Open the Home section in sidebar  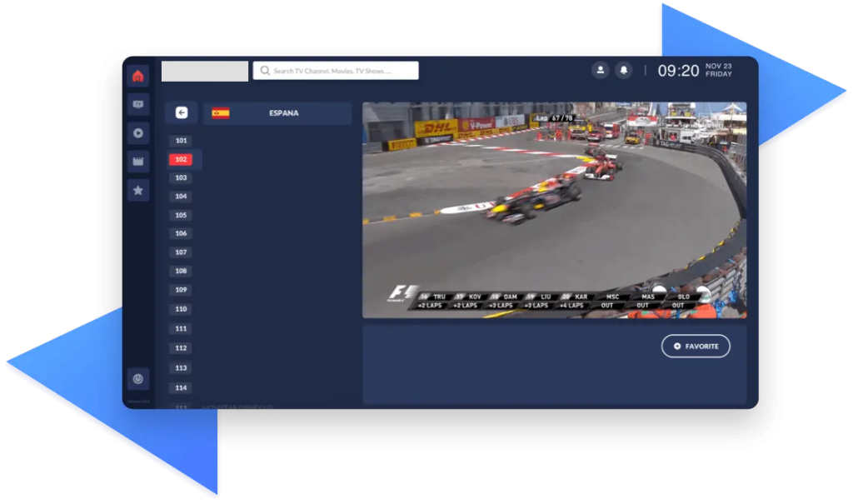[138, 76]
